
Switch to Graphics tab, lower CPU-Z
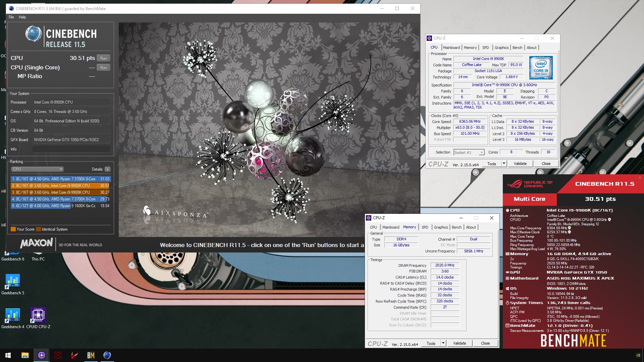[441, 227]
